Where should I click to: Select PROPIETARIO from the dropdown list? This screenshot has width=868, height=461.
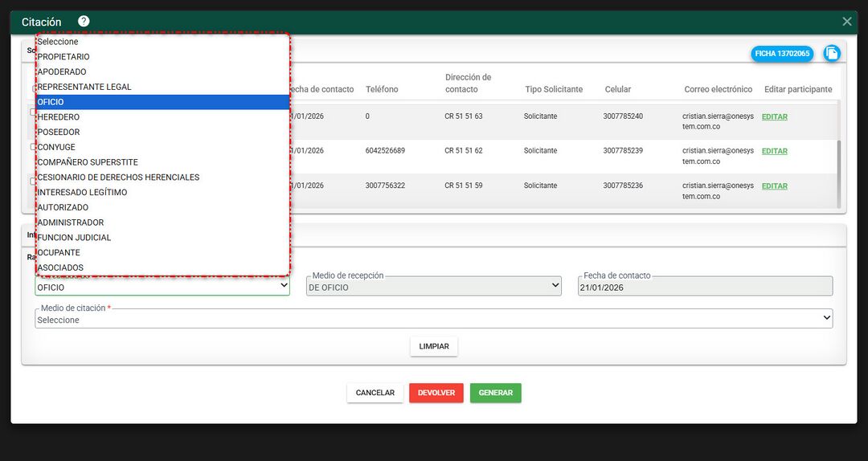(64, 57)
